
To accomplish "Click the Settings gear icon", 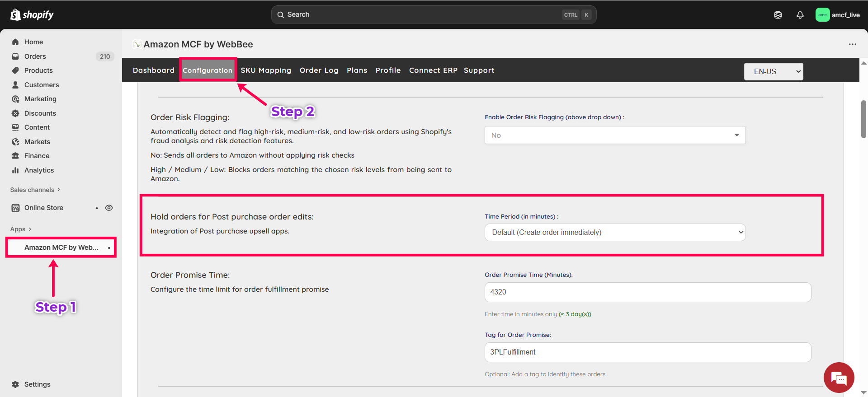I will coord(15,384).
